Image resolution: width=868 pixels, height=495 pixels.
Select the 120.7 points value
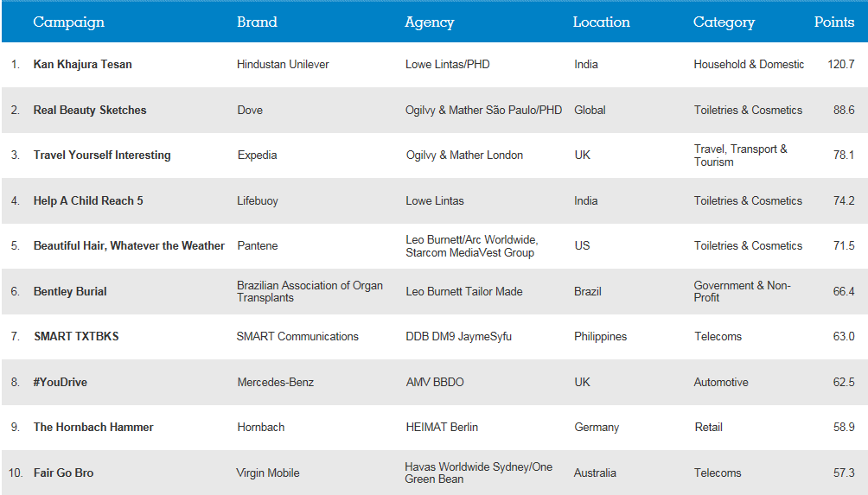(839, 65)
